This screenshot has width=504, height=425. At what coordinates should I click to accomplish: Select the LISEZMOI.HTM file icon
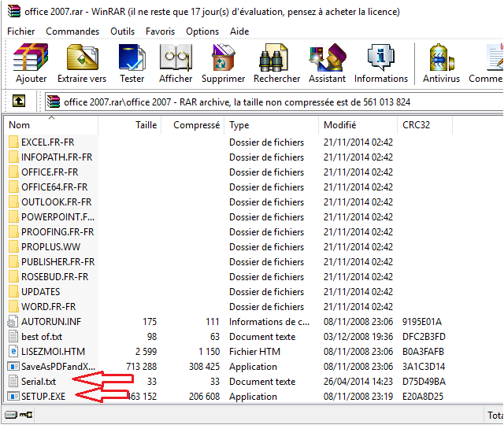pyautogui.click(x=13, y=352)
